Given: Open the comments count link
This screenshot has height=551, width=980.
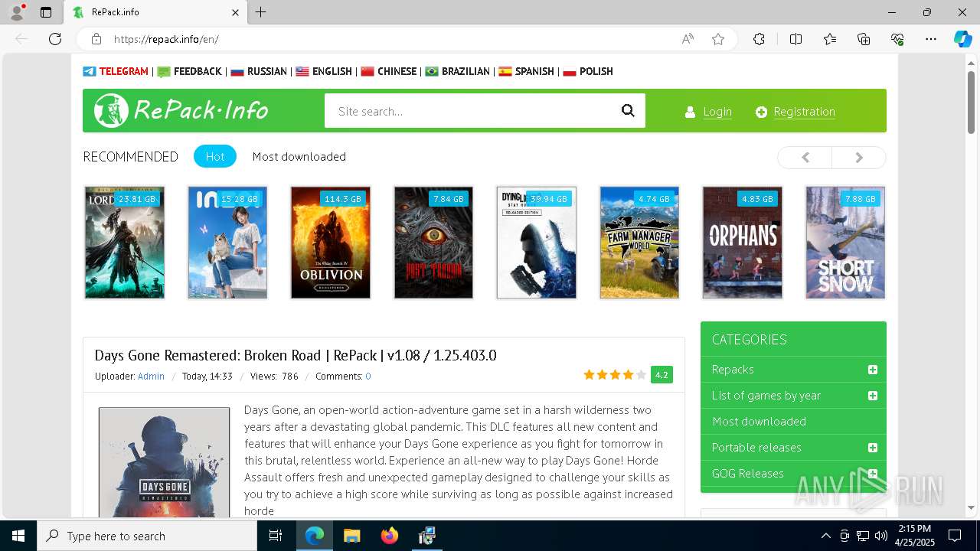Looking at the screenshot, I should point(368,376).
